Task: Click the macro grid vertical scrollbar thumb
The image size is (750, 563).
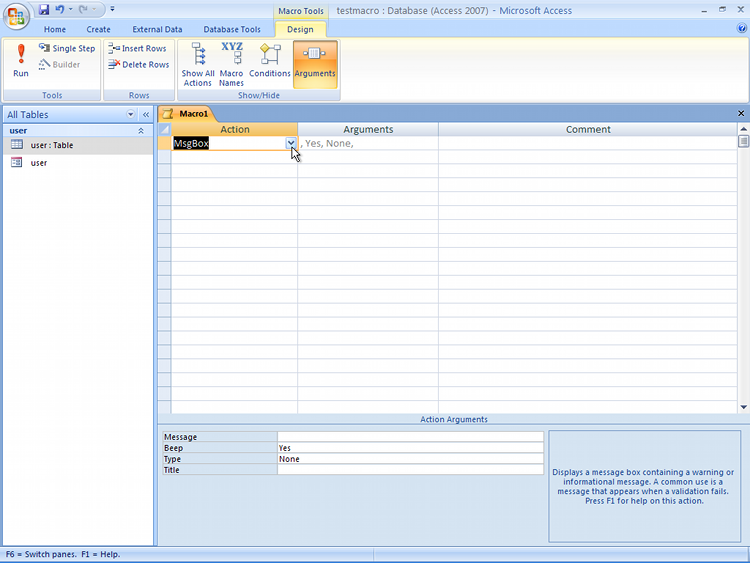Action: point(743,142)
